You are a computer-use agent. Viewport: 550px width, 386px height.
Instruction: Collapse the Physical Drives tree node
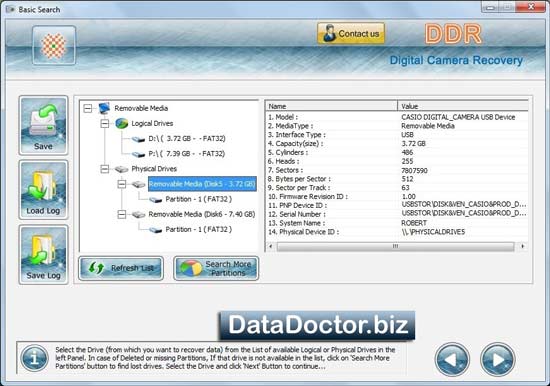[105, 169]
